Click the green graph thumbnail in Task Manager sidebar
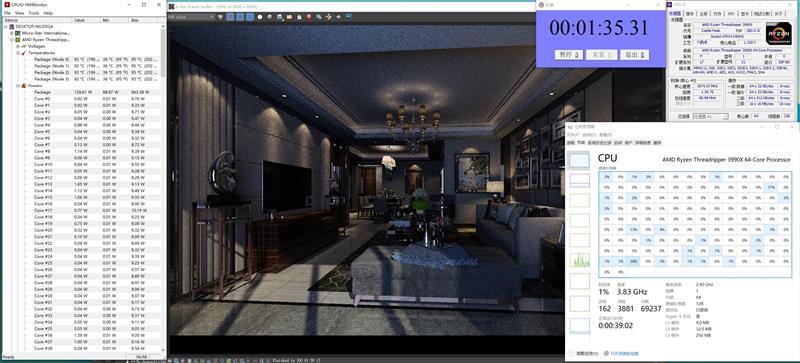Screen dimensions: 800x363 tap(579, 259)
